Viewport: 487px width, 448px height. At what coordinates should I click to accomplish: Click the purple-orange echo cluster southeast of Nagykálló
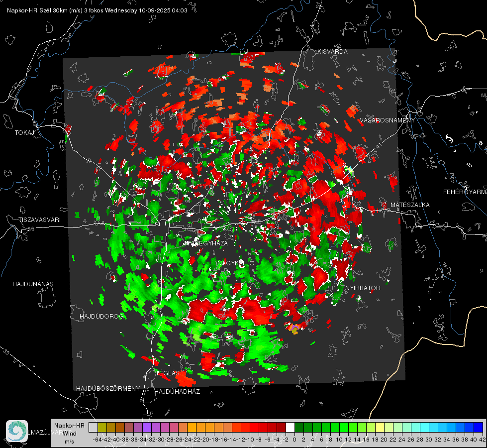(294, 329)
